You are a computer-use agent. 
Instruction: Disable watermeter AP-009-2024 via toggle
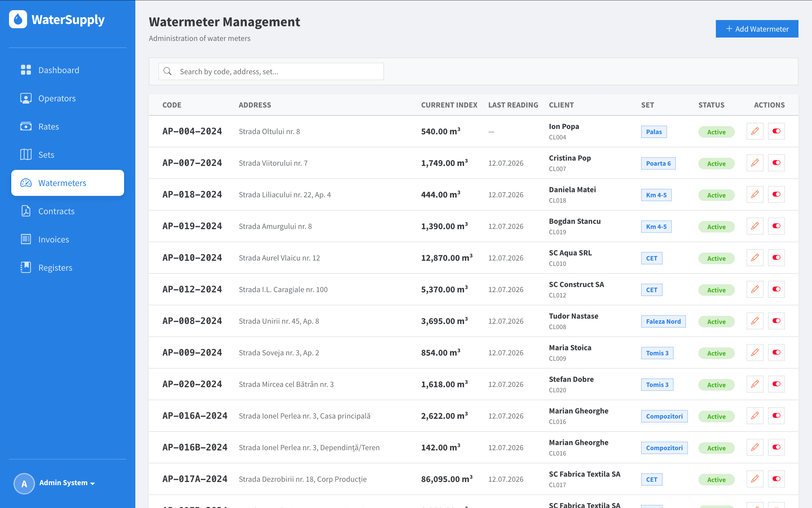(776, 352)
